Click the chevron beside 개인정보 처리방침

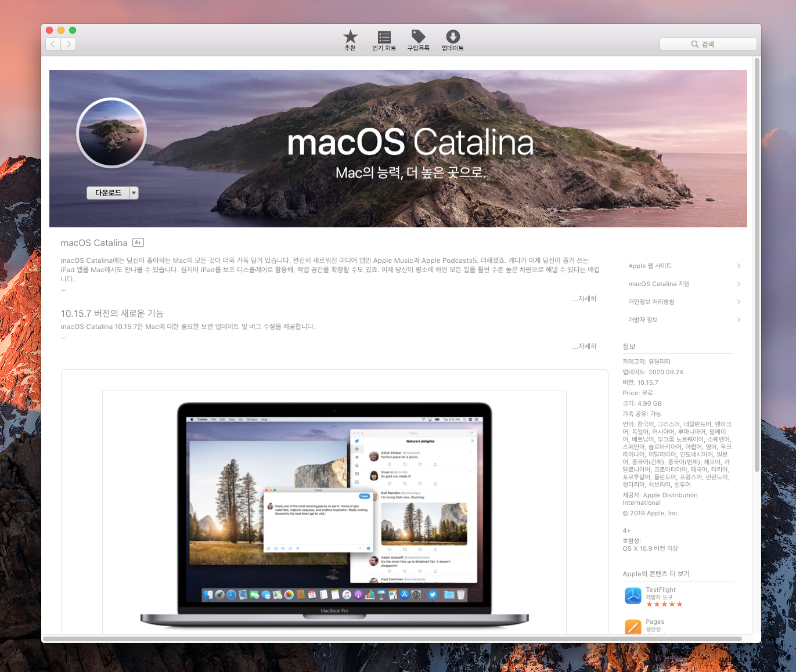739,302
